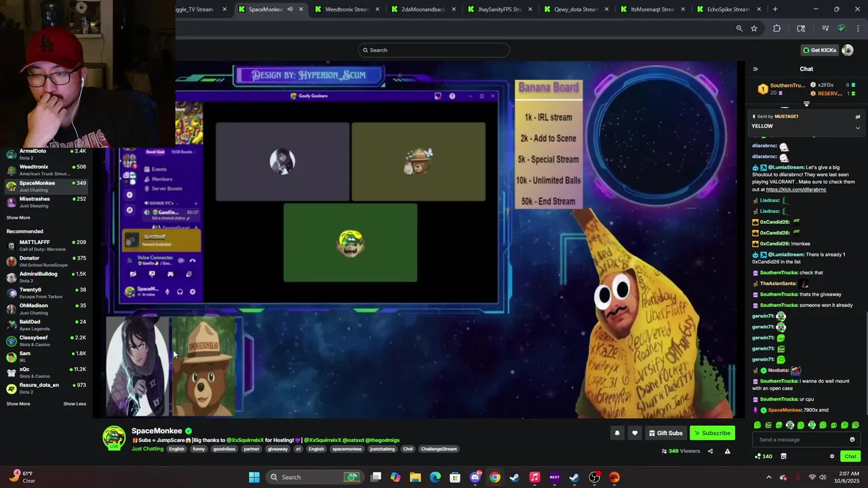Viewport: 868px width, 488px height.
Task: Subscribe to SpaceMonkee channel
Action: [x=711, y=433]
